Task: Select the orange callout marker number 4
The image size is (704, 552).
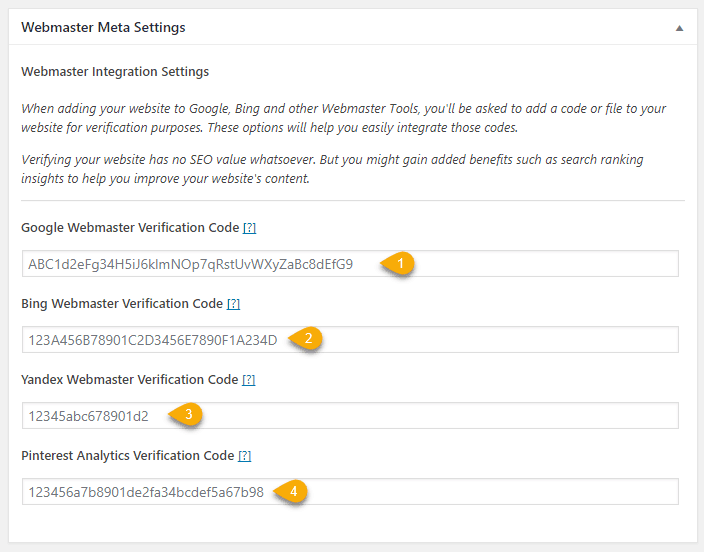Action: coord(292,491)
